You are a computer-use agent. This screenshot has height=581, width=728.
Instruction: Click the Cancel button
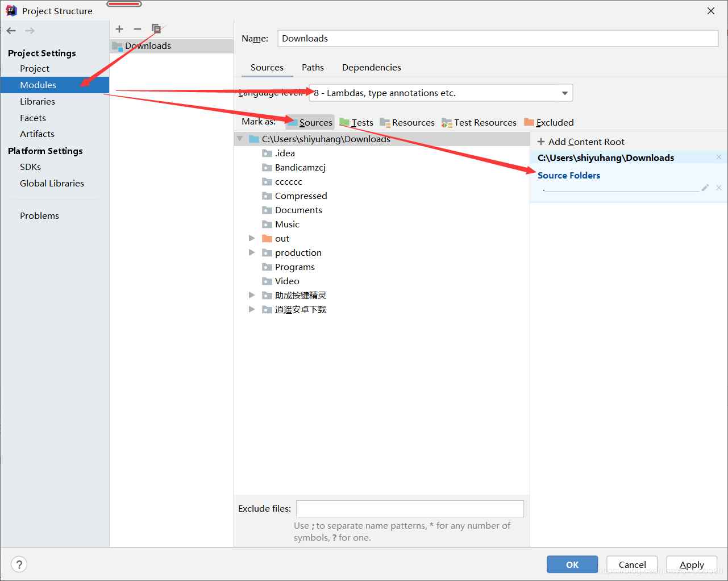pyautogui.click(x=632, y=565)
